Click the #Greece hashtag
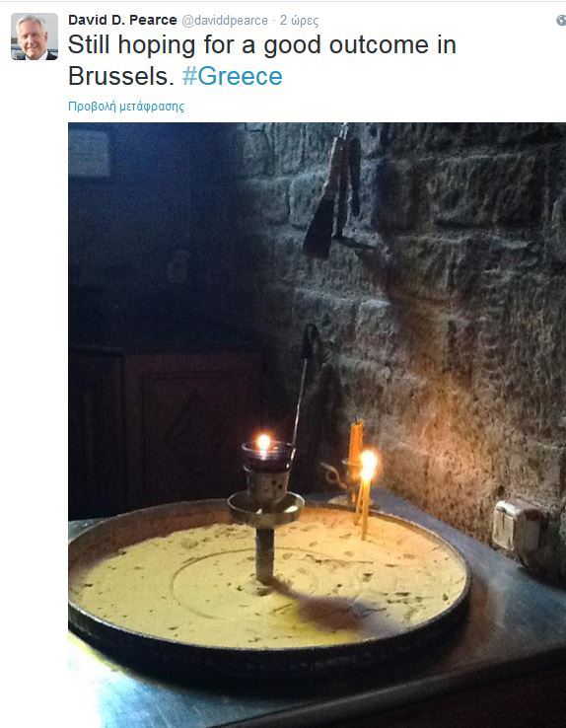 tap(232, 76)
